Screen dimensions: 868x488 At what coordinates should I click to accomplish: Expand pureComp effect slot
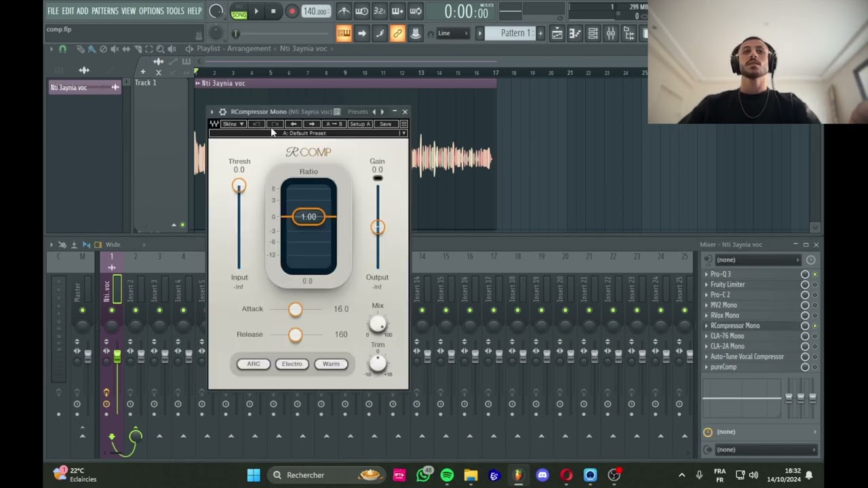pyautogui.click(x=706, y=367)
